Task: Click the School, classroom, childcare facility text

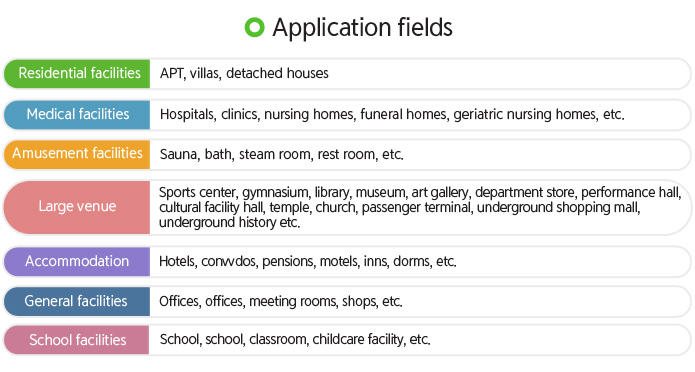Action: tap(295, 340)
